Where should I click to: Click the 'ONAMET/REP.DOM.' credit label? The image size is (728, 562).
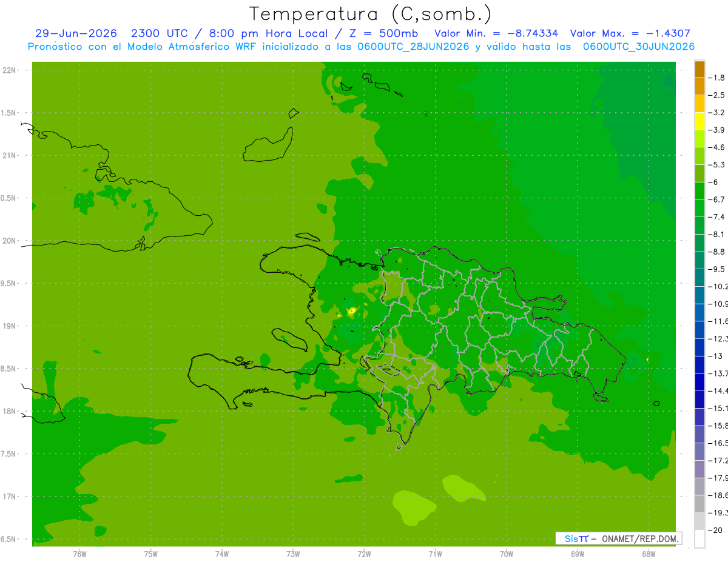pos(639,538)
